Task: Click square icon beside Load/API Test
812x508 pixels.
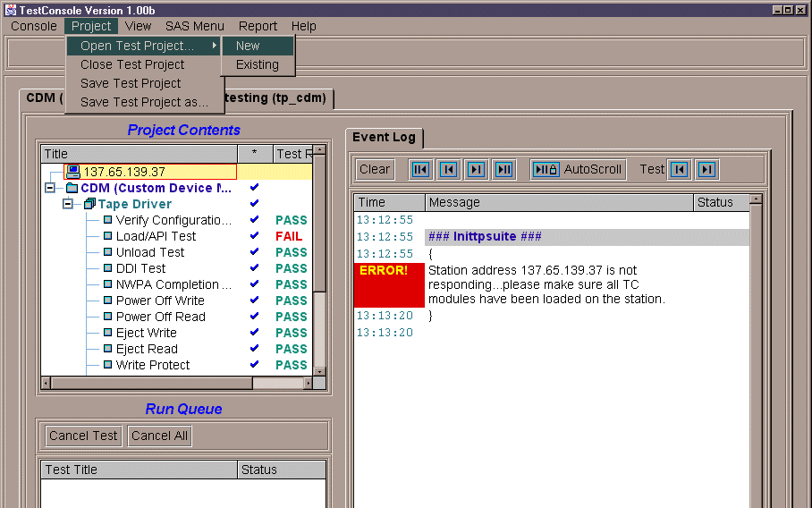Action: [107, 235]
